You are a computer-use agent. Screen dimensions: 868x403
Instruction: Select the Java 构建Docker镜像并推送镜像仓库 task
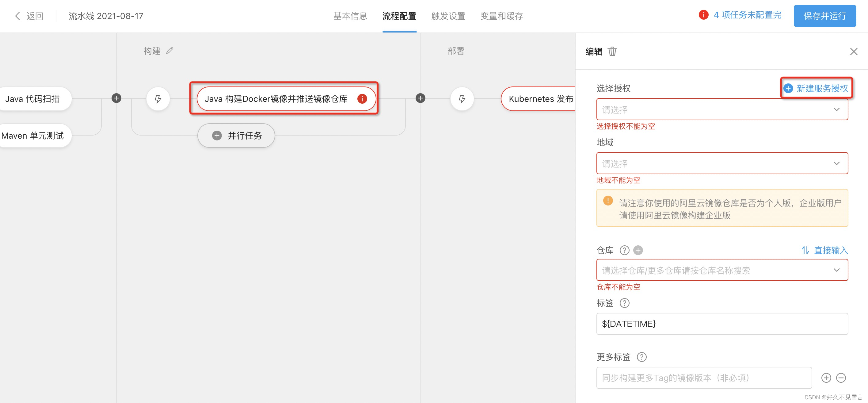click(286, 99)
